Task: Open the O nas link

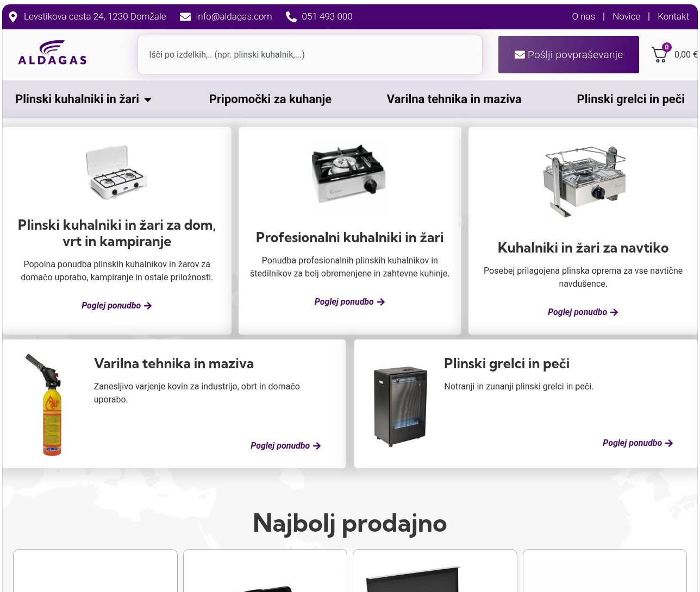Action: coord(583,17)
